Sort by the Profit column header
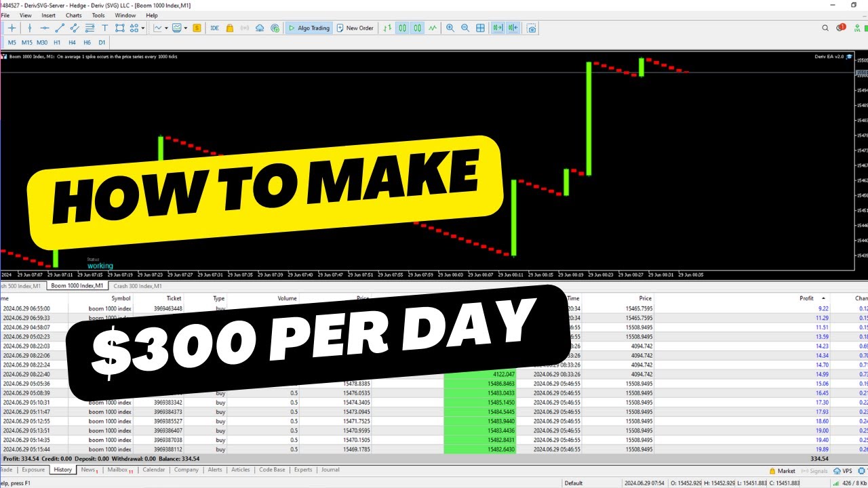 [x=806, y=298]
